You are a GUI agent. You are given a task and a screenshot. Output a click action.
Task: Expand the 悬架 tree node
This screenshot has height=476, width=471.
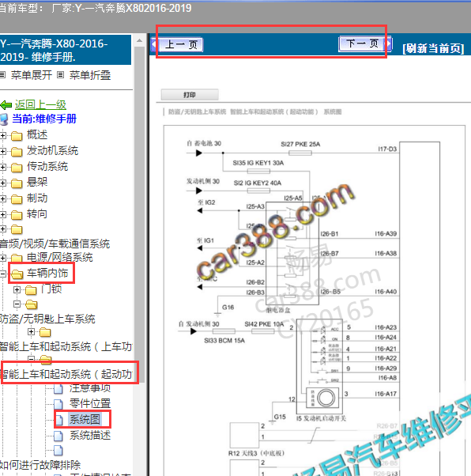[x=2, y=183]
